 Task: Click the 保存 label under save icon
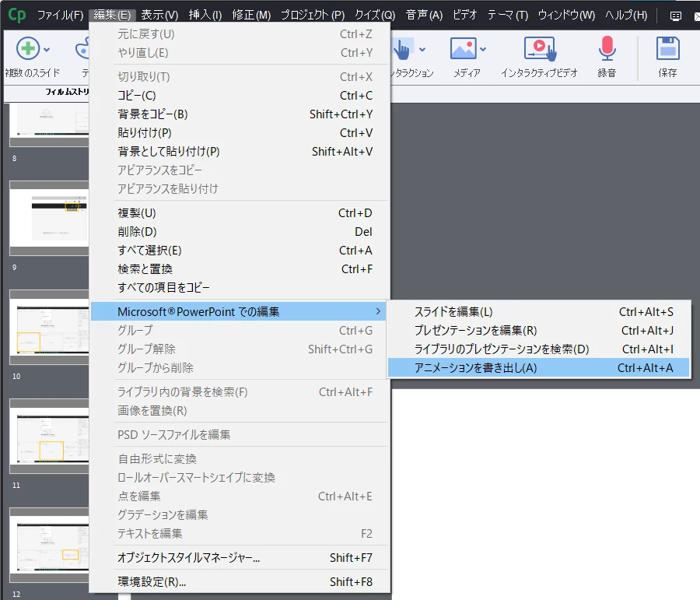[x=668, y=73]
